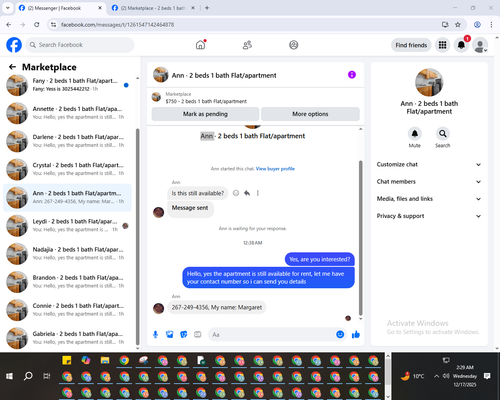Open Connie's conversation in the list
Screen dimensions: 500x400
pos(67,310)
